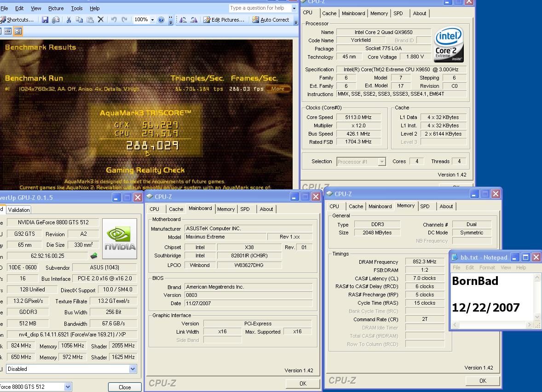Click the Rotate Right icon
Image resolution: width=542 pixels, height=392 pixels.
pyautogui.click(x=194, y=20)
